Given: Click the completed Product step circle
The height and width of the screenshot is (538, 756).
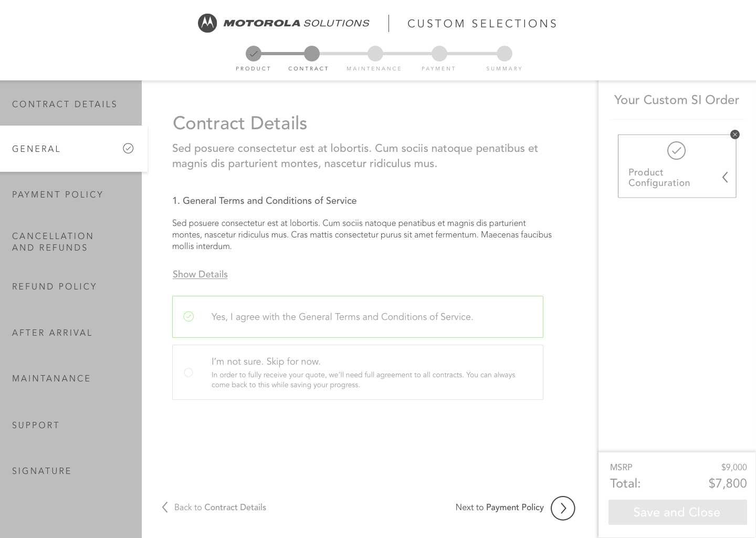Looking at the screenshot, I should click(x=254, y=54).
